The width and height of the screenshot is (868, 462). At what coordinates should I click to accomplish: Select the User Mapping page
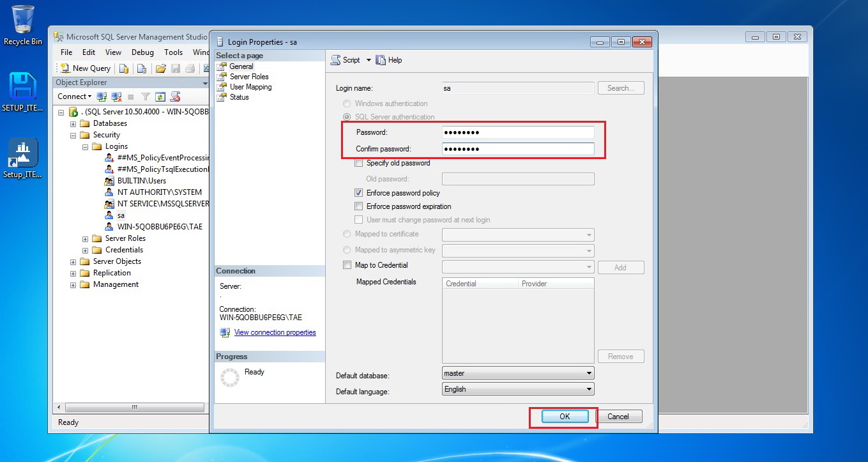point(250,87)
